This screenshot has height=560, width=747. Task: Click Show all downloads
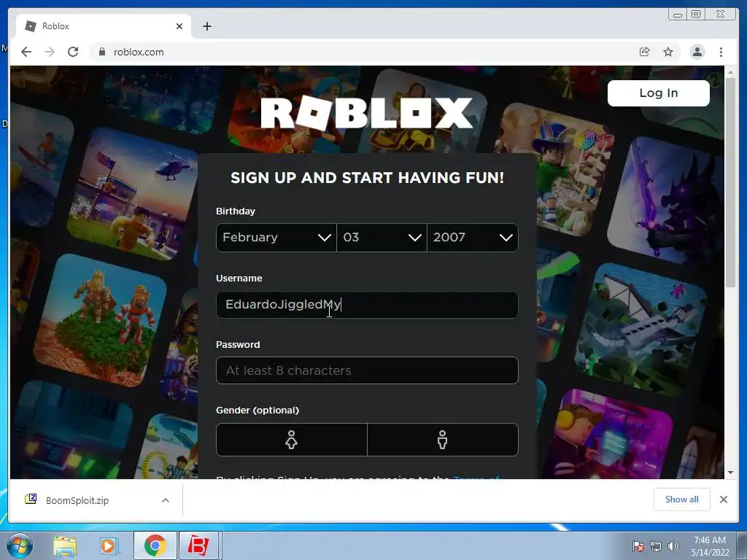(x=682, y=499)
